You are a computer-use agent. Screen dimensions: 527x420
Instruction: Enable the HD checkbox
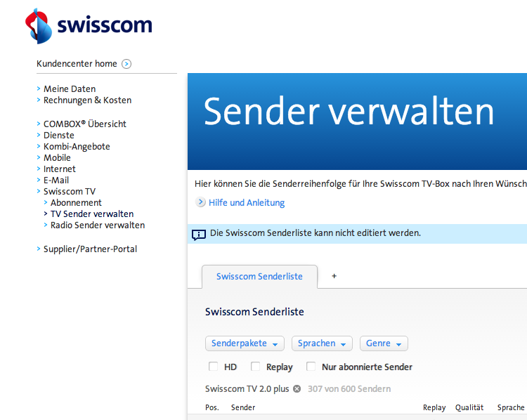click(214, 367)
